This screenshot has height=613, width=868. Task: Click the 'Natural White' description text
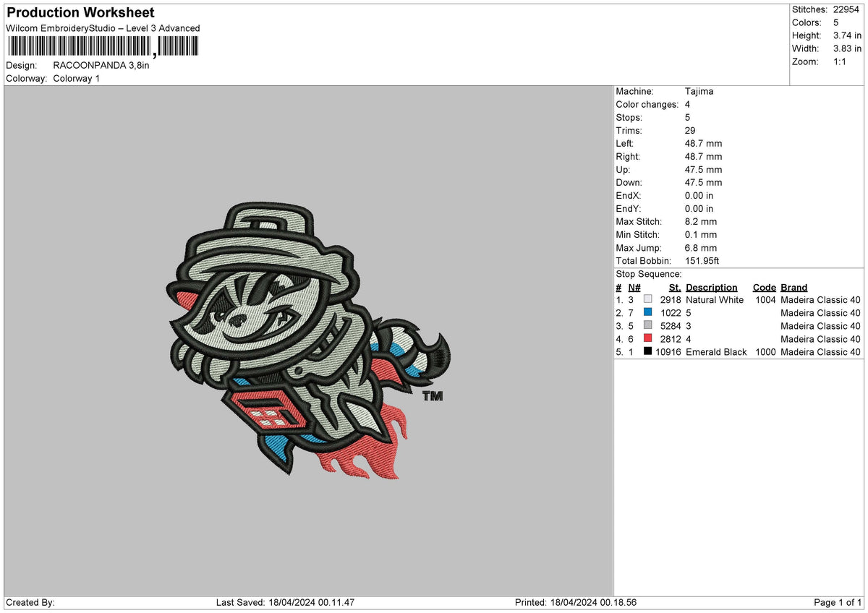(715, 299)
